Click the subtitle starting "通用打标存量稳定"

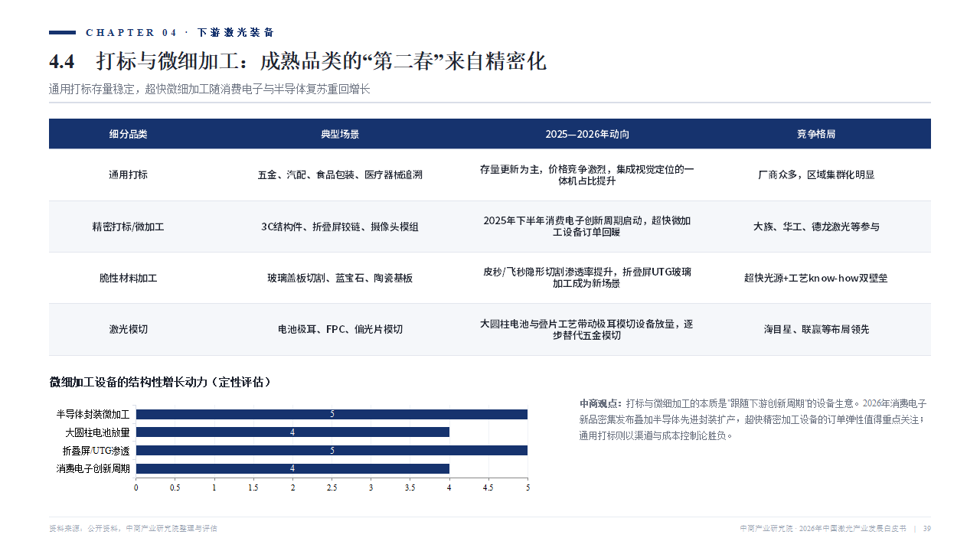[209, 90]
